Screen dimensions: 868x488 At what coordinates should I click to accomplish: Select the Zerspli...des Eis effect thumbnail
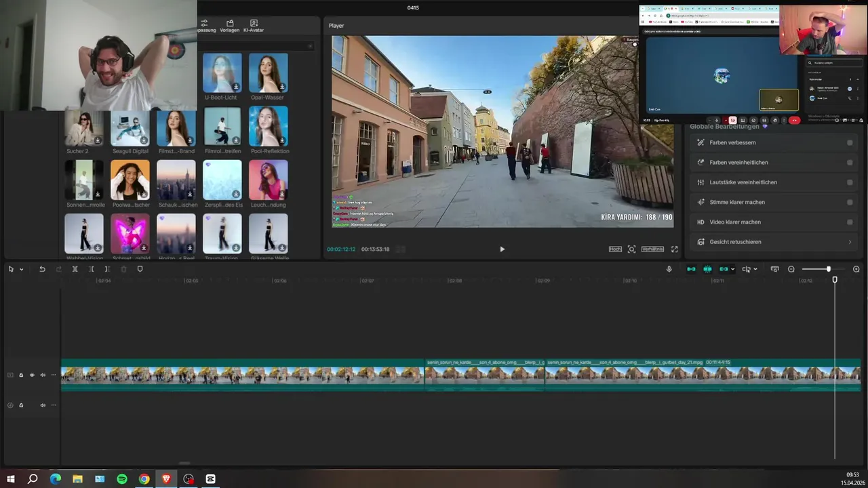pyautogui.click(x=222, y=180)
